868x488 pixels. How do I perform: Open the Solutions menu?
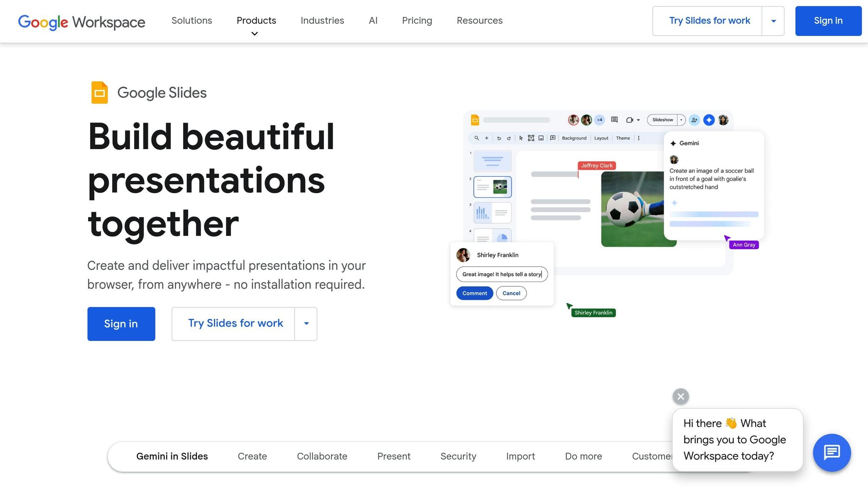(x=192, y=20)
